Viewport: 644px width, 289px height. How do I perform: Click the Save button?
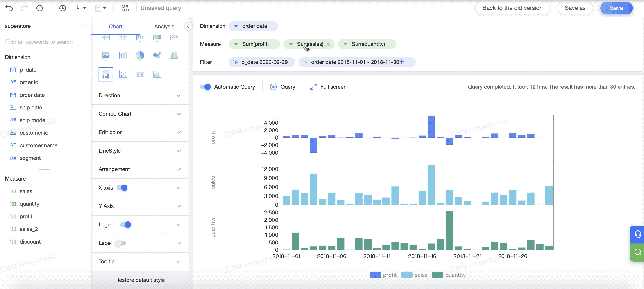[x=616, y=8]
